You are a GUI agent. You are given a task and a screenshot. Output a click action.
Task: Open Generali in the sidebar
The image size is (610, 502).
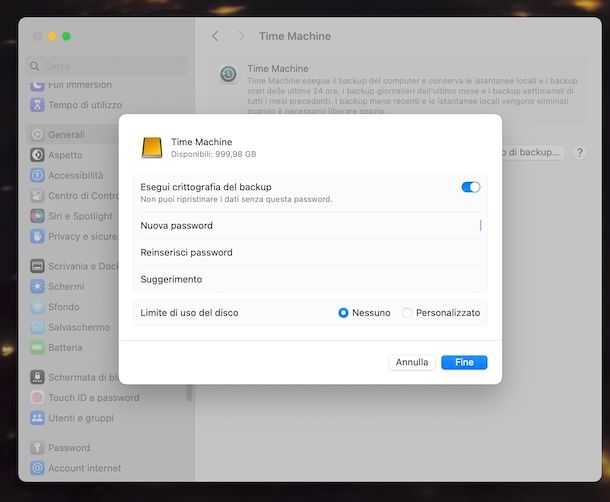click(x=66, y=135)
